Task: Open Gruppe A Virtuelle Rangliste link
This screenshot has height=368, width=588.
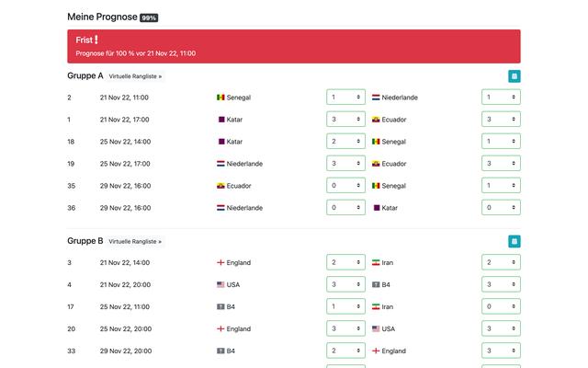Action: [135, 76]
